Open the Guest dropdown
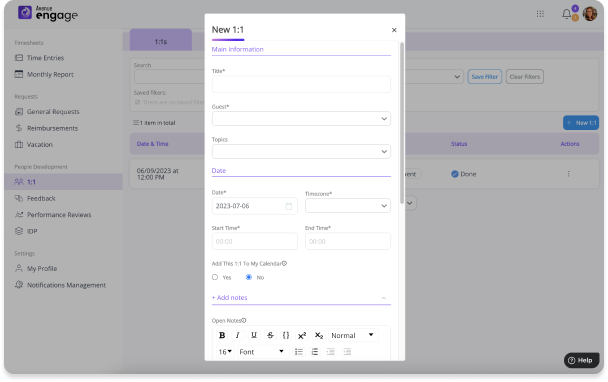The width and height of the screenshot is (608, 382). pyautogui.click(x=301, y=119)
